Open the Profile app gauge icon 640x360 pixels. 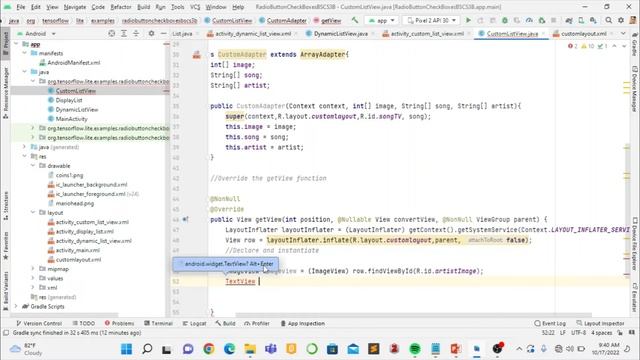click(529, 20)
